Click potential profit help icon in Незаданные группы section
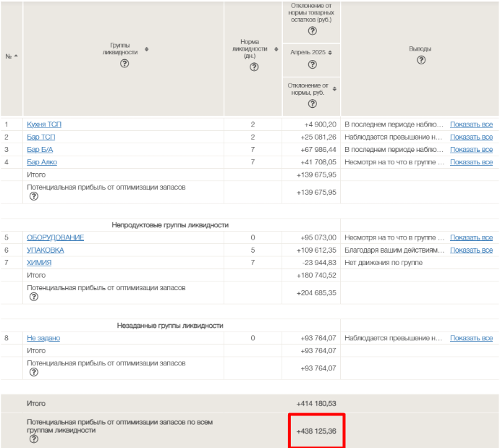This screenshot has height=448, width=500. point(33,372)
